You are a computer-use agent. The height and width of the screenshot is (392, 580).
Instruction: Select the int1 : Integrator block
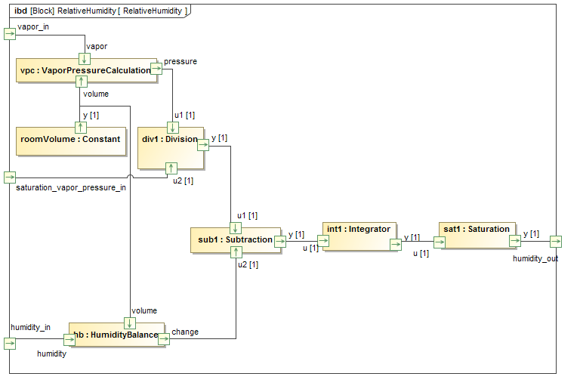coord(359,236)
